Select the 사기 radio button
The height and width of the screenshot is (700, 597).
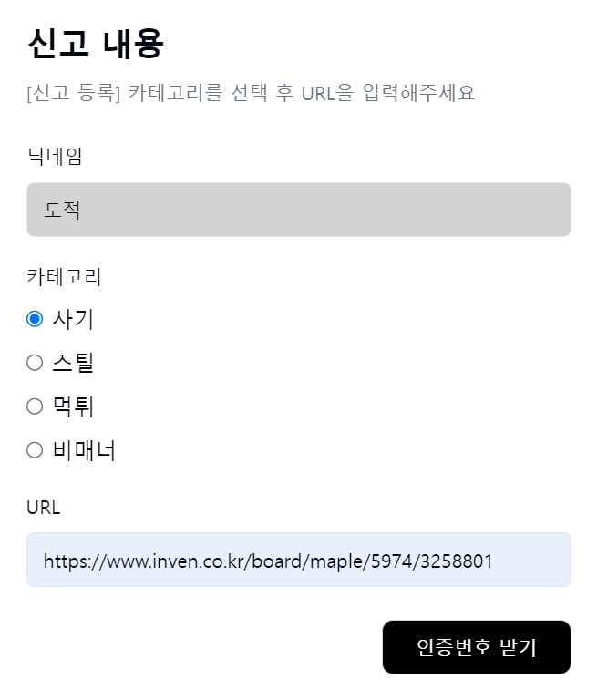click(35, 319)
